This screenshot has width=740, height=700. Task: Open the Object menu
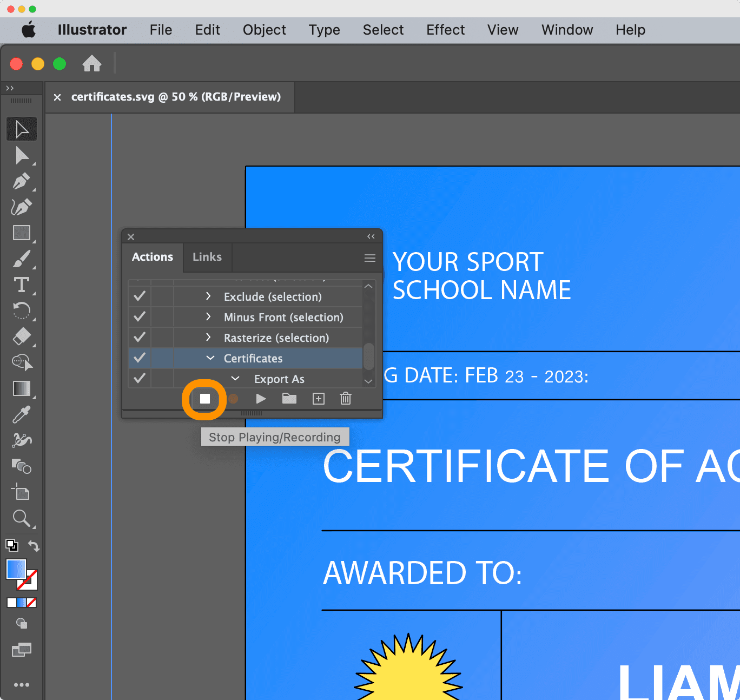[x=265, y=30]
